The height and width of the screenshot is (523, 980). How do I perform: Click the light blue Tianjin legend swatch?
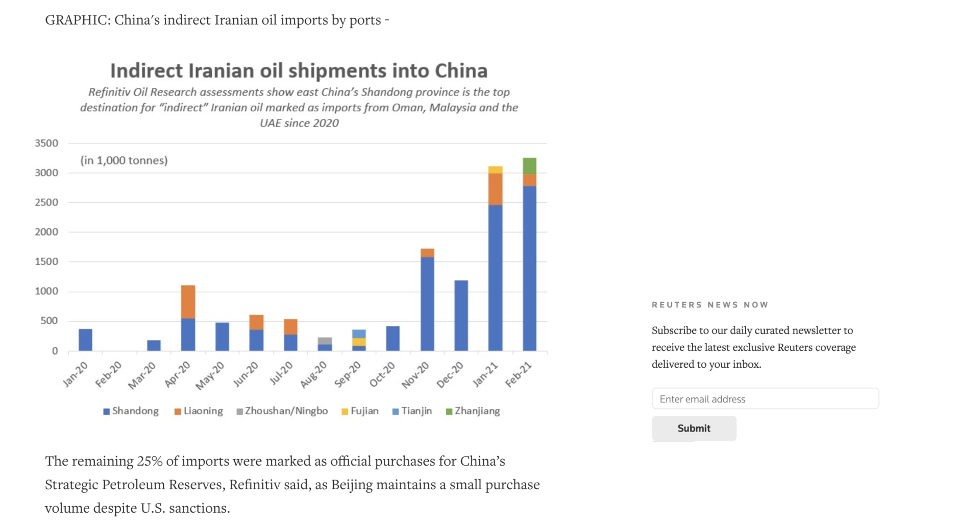click(x=395, y=411)
